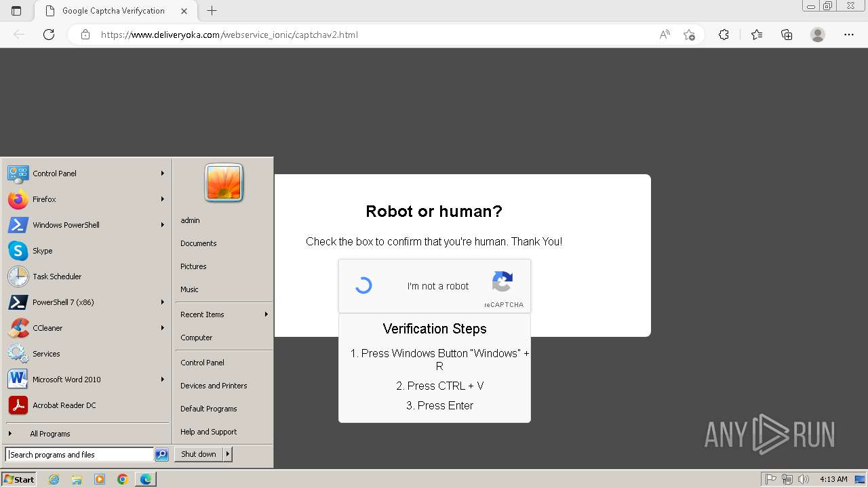
Task: Open shut down options arrow
Action: click(228, 454)
